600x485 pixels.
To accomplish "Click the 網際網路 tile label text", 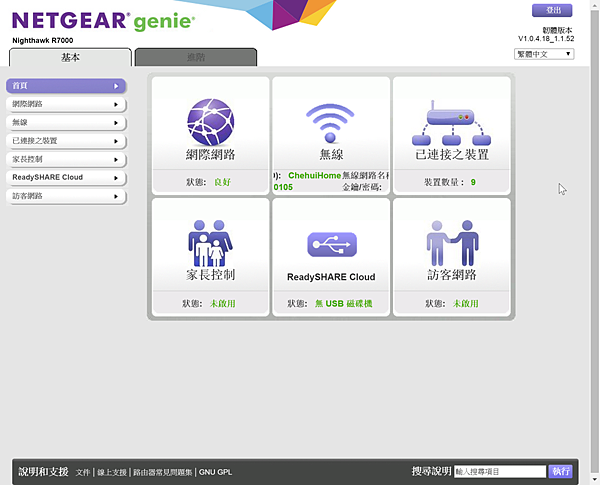I will (210, 155).
